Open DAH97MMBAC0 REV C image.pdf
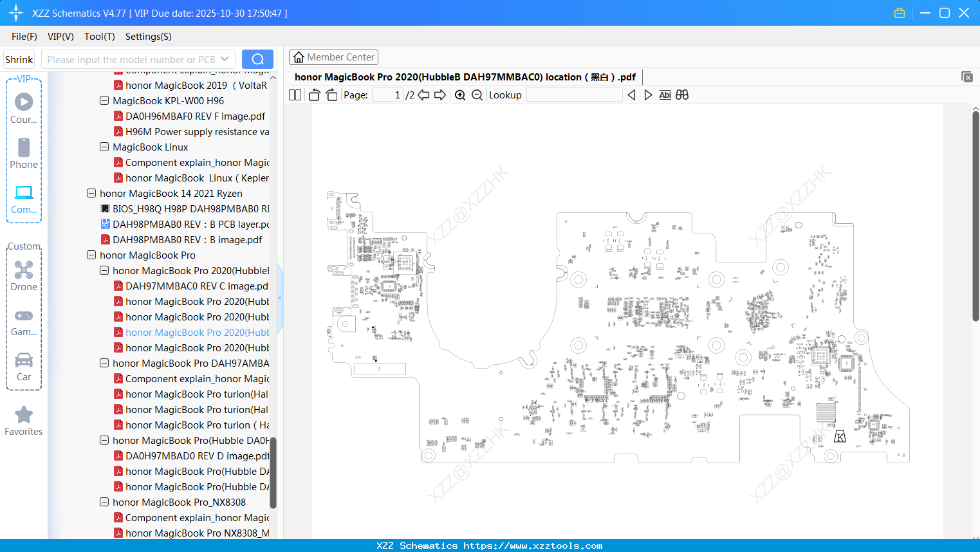This screenshot has height=552, width=980. tap(190, 286)
